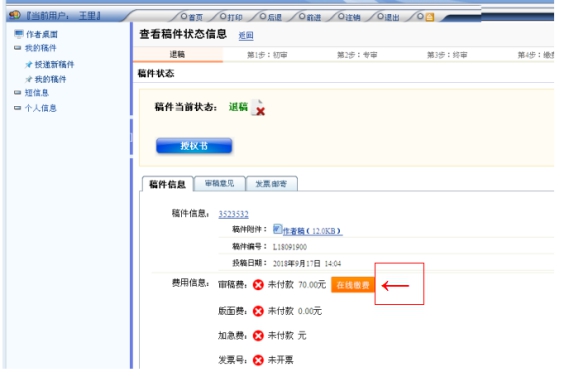Click the 退出 exit toolbar item
The height and width of the screenshot is (377, 570).
[389, 17]
